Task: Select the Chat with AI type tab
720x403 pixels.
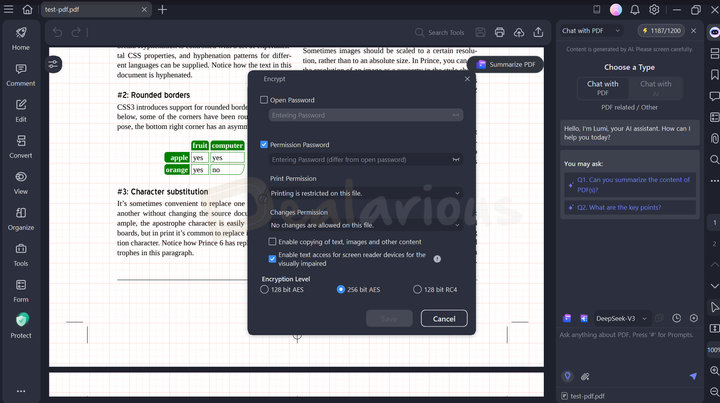Action: 656,88
